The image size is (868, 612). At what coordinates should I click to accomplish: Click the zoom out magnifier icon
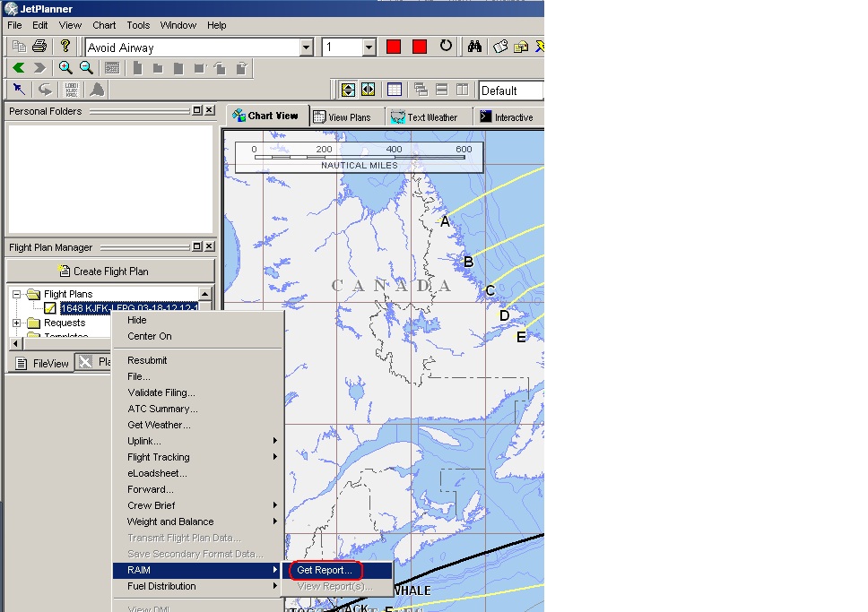(86, 68)
